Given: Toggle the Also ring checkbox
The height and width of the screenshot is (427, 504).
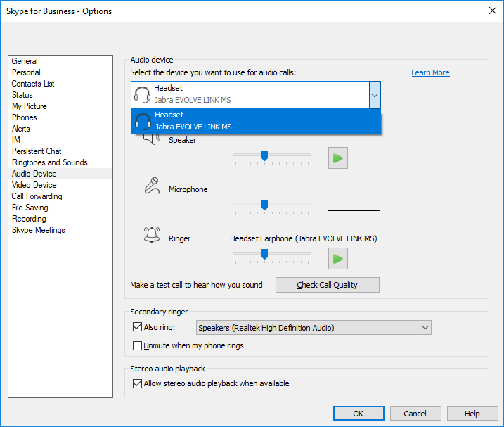Looking at the screenshot, I should (x=137, y=327).
